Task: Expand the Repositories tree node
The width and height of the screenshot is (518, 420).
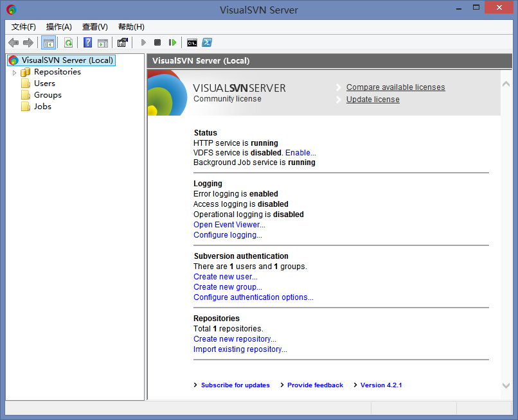Action: point(14,73)
